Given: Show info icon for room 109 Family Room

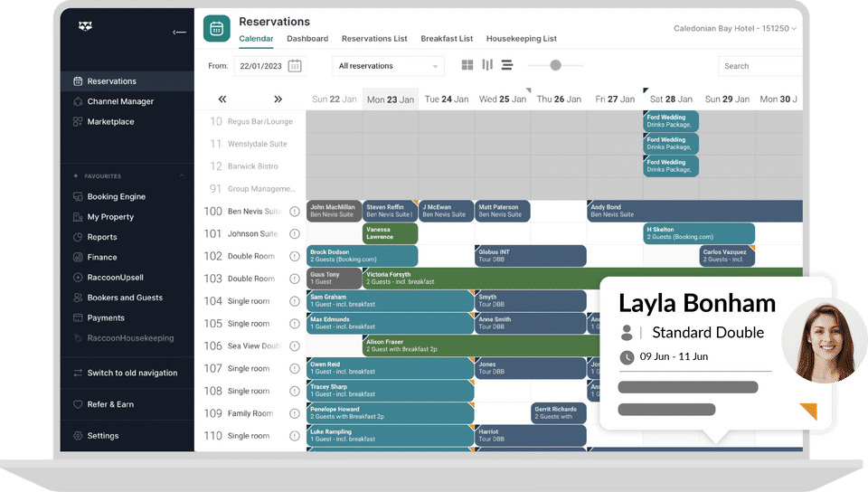Looking at the screenshot, I should point(295,413).
